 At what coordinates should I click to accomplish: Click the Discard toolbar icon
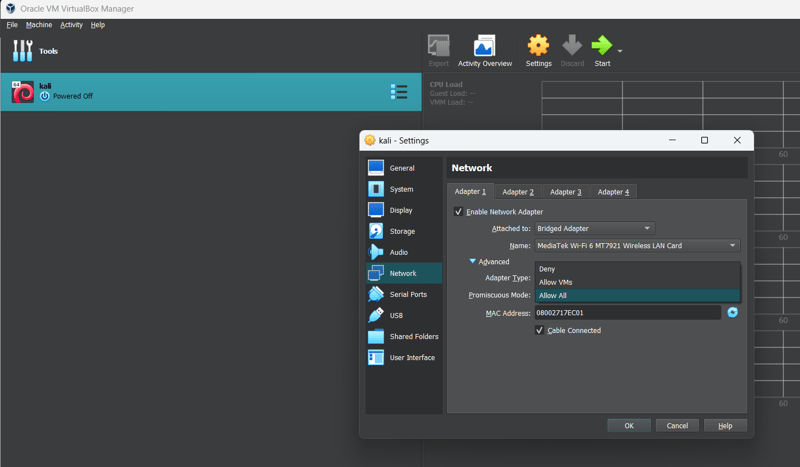click(572, 51)
